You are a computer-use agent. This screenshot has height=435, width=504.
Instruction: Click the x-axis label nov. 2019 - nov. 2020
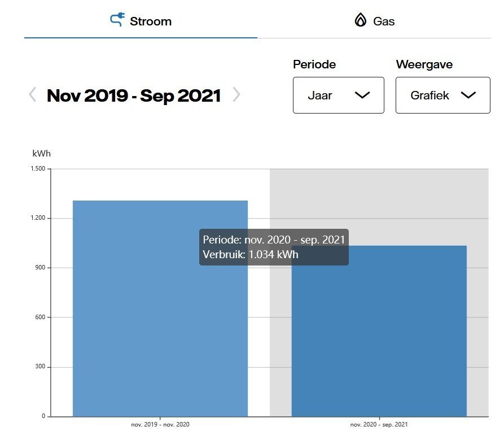160,424
